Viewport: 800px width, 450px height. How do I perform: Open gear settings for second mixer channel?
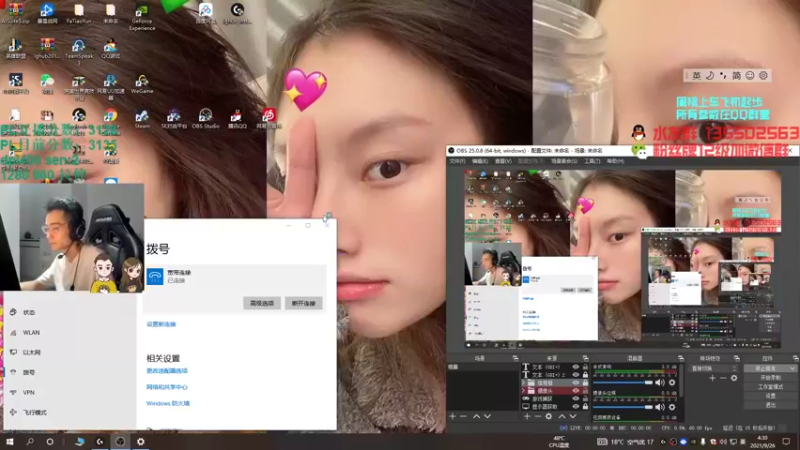coord(672,407)
